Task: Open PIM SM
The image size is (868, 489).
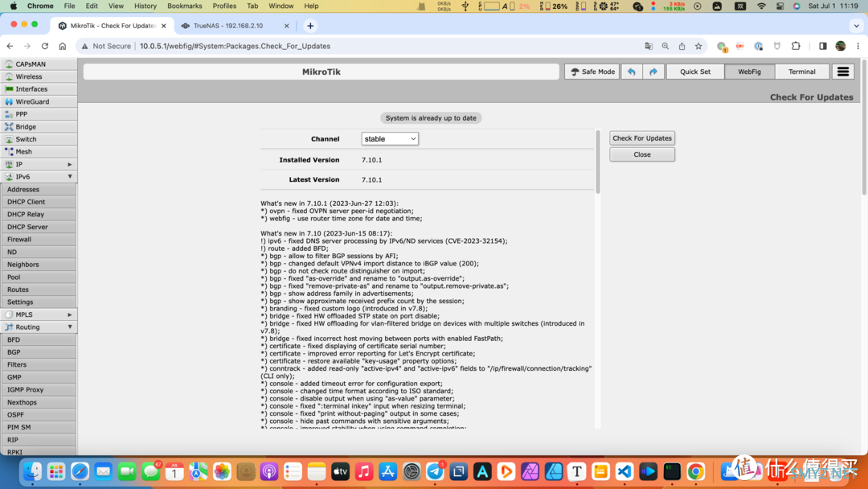Action: (39, 427)
